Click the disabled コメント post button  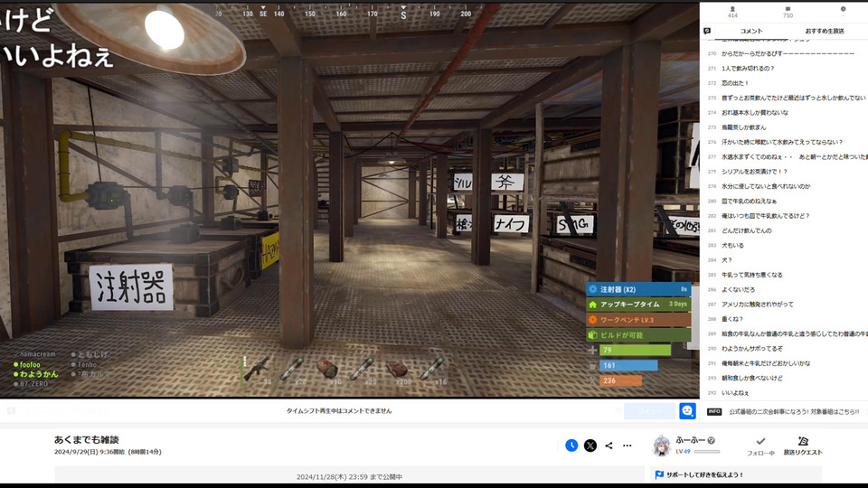click(x=650, y=411)
